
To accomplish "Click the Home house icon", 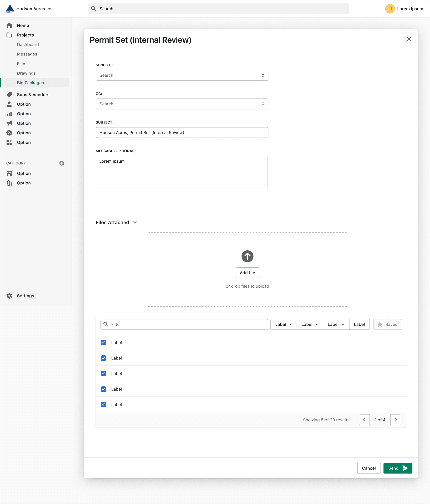I will (9, 26).
